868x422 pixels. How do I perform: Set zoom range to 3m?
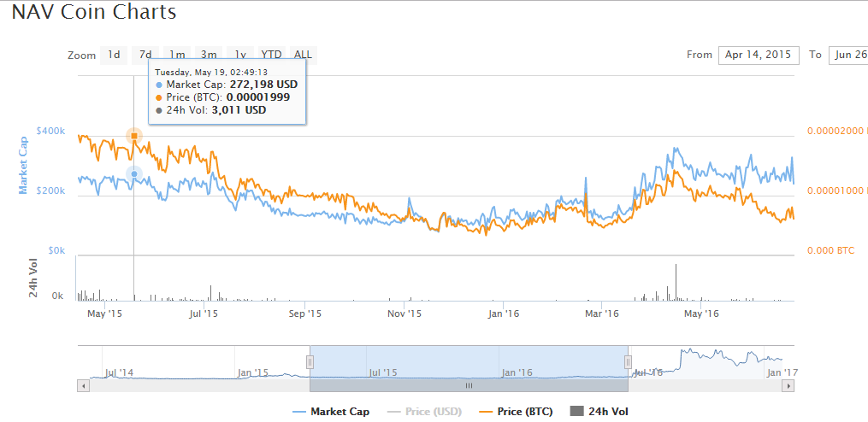[208, 55]
